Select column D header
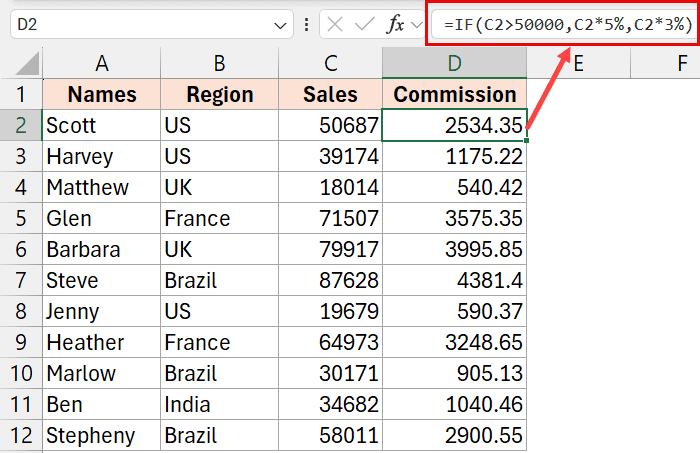Viewport: 700px width, 453px height. [454, 63]
